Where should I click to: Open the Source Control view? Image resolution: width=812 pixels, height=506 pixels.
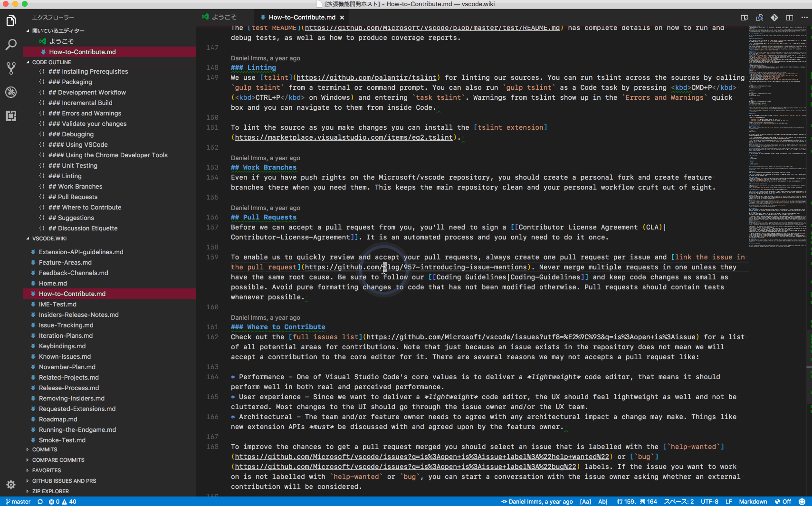[x=11, y=68]
